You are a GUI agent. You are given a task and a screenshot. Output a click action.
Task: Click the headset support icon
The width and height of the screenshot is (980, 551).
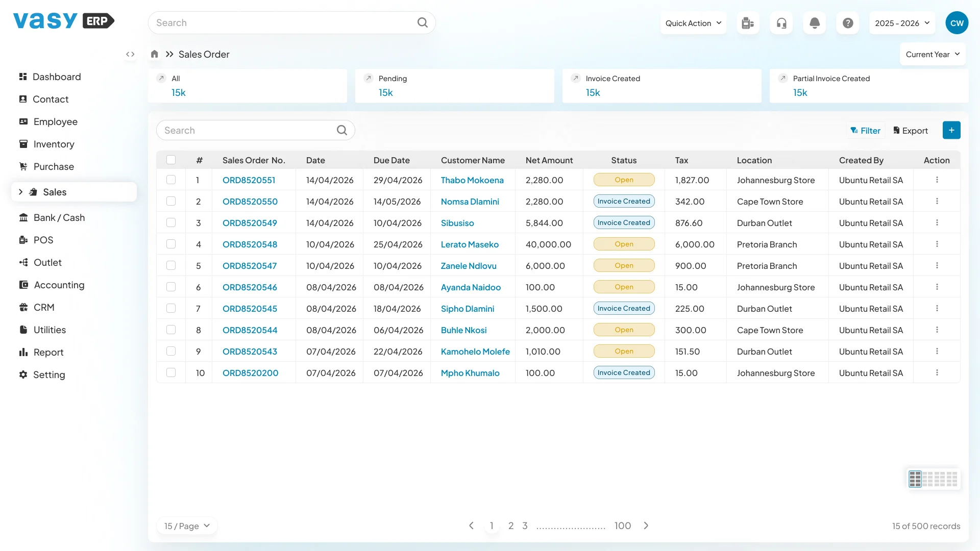[x=781, y=22]
